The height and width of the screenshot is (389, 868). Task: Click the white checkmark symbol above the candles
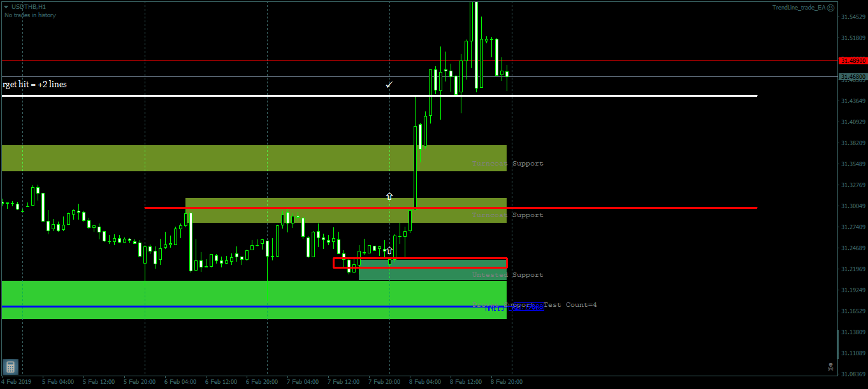click(x=389, y=84)
